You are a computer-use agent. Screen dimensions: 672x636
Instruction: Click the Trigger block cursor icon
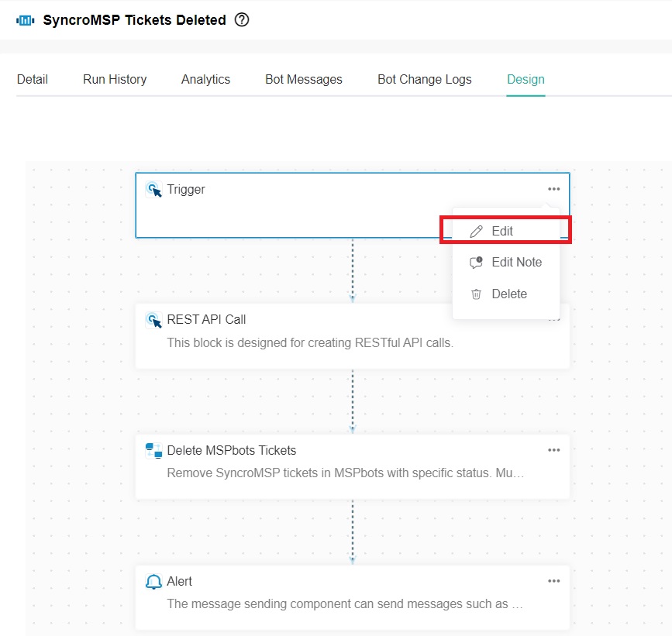[153, 190]
